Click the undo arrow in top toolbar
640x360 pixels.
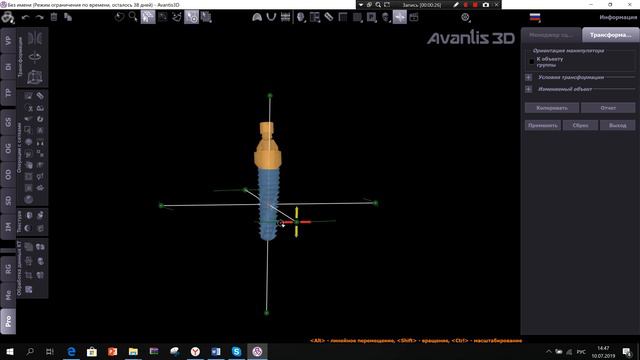point(25,17)
